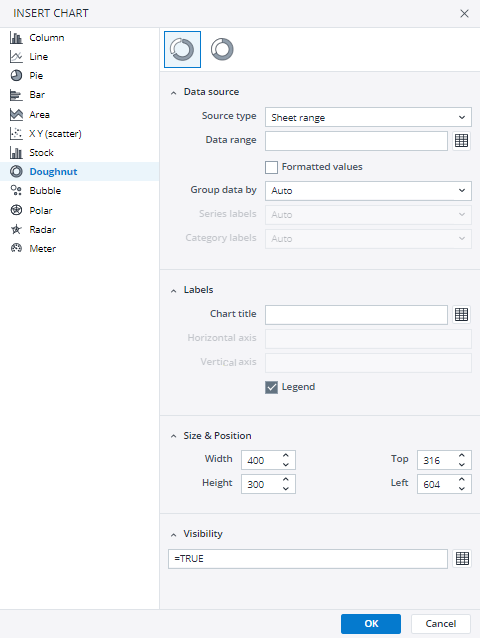Collapse the Data source section
The height and width of the screenshot is (638, 480).
tap(174, 93)
